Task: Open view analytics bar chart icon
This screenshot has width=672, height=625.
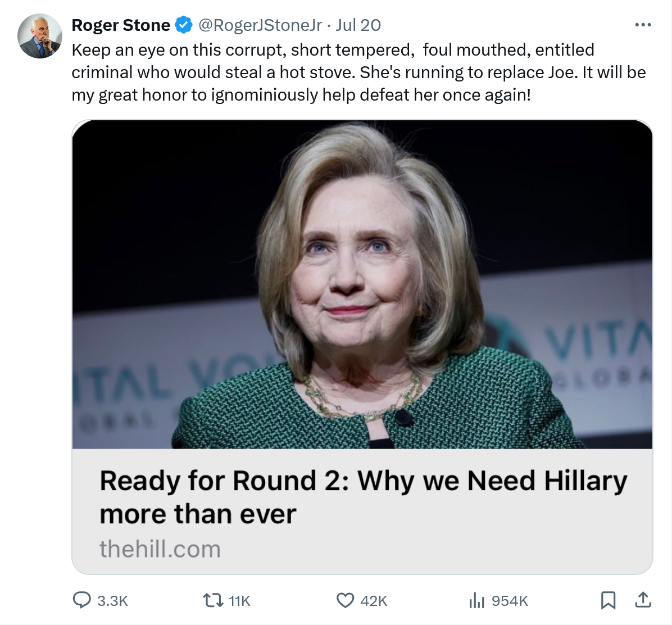Action: (476, 600)
